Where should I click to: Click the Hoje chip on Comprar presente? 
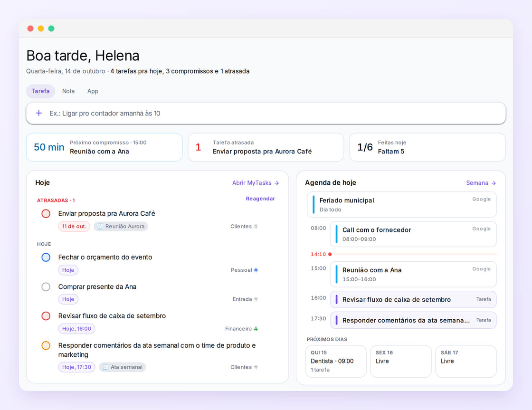point(68,299)
